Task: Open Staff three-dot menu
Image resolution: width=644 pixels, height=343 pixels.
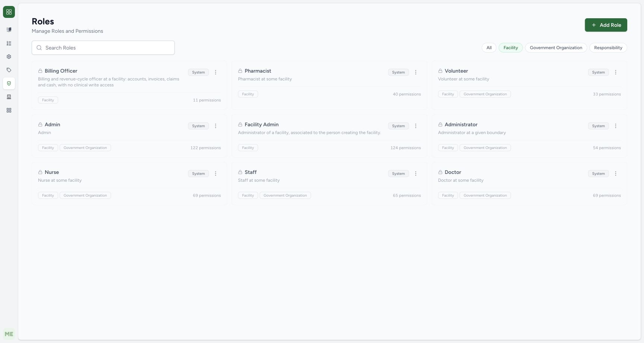Action: [416, 174]
